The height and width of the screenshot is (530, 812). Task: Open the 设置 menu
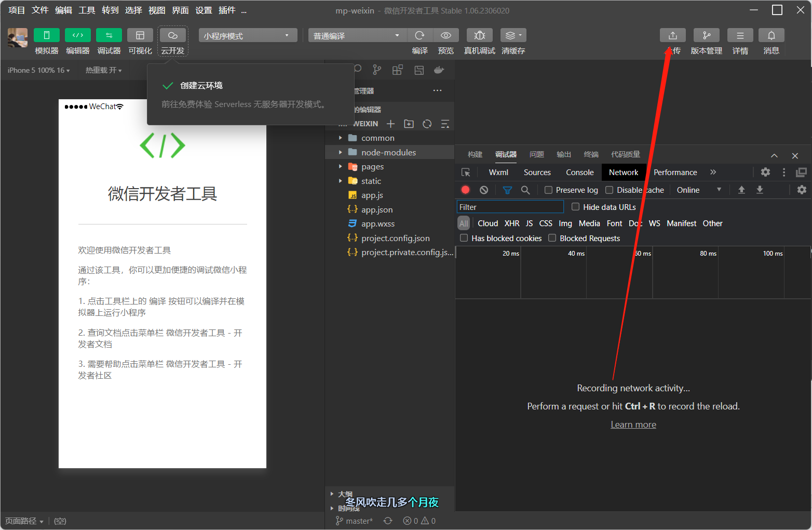click(204, 10)
